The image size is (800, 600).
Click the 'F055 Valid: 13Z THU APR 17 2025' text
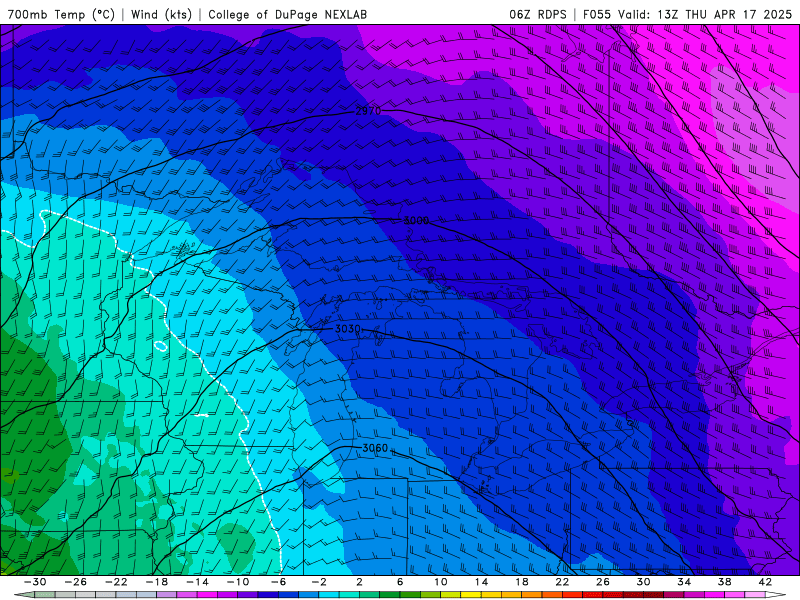tap(687, 14)
